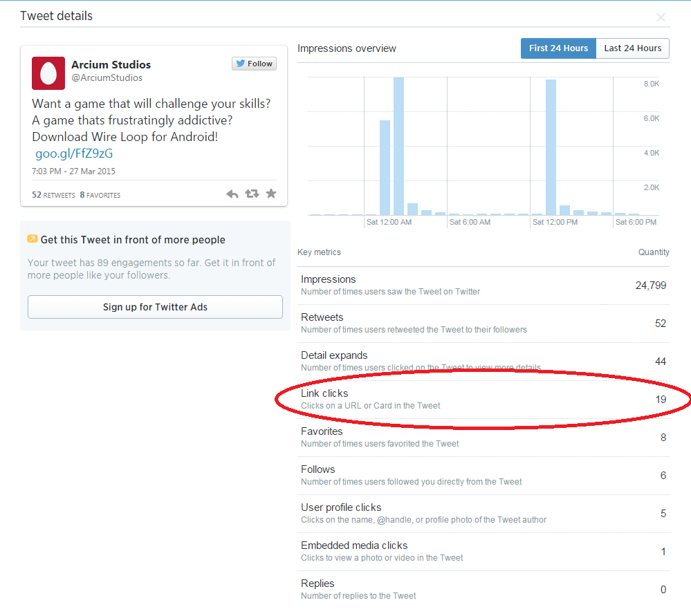Click the 52 RETWEETS count
The width and height of the screenshot is (691, 616).
tap(53, 195)
